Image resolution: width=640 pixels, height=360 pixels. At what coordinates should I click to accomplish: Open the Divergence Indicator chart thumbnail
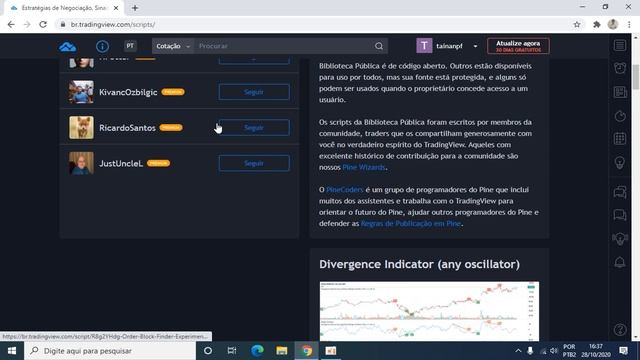click(x=429, y=311)
